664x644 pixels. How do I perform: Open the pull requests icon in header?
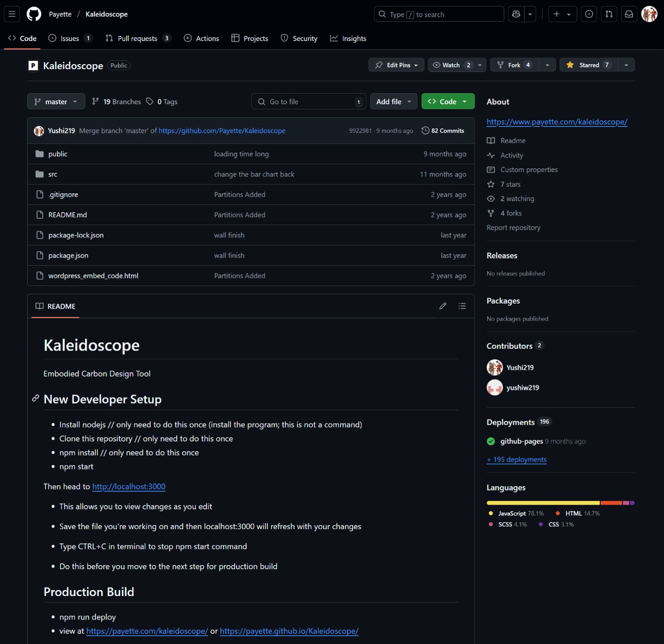coord(609,14)
